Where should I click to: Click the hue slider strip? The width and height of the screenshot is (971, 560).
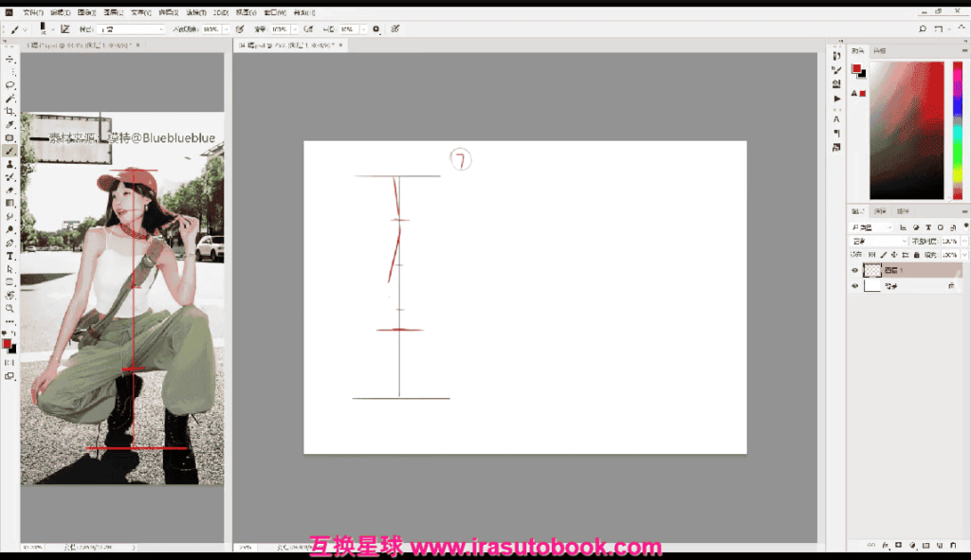pos(958,130)
